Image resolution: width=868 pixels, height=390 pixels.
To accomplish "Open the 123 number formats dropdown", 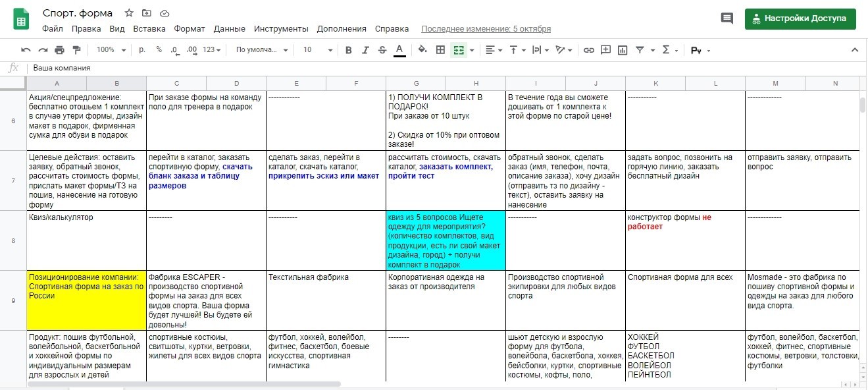I will (x=212, y=50).
